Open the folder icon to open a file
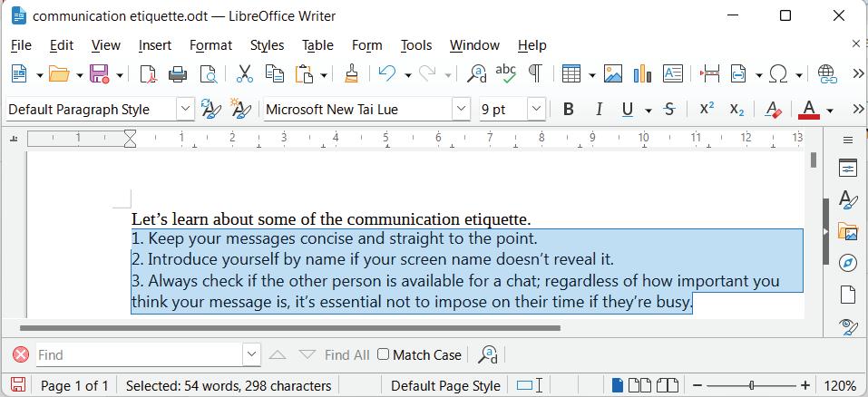 click(59, 73)
